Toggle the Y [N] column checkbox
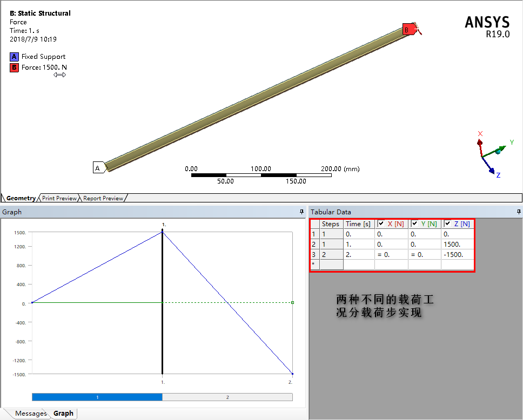Screen dimensions: 523x420 [x=414, y=223]
